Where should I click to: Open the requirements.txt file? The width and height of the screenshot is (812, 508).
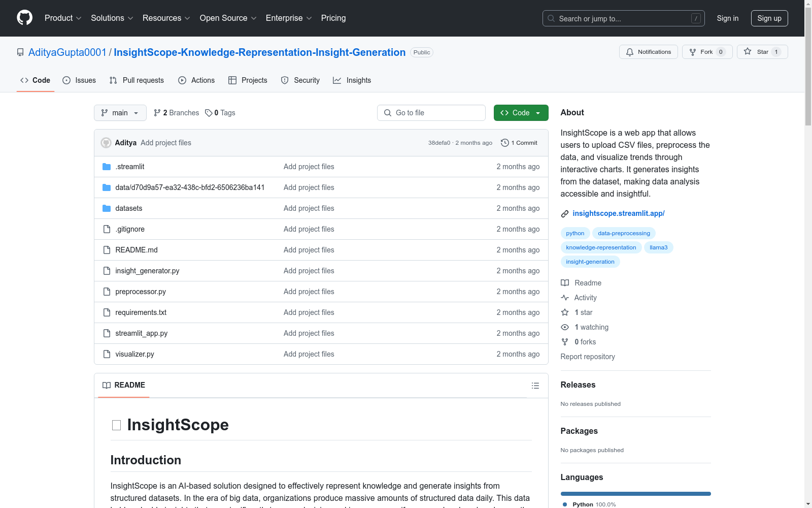(x=141, y=312)
